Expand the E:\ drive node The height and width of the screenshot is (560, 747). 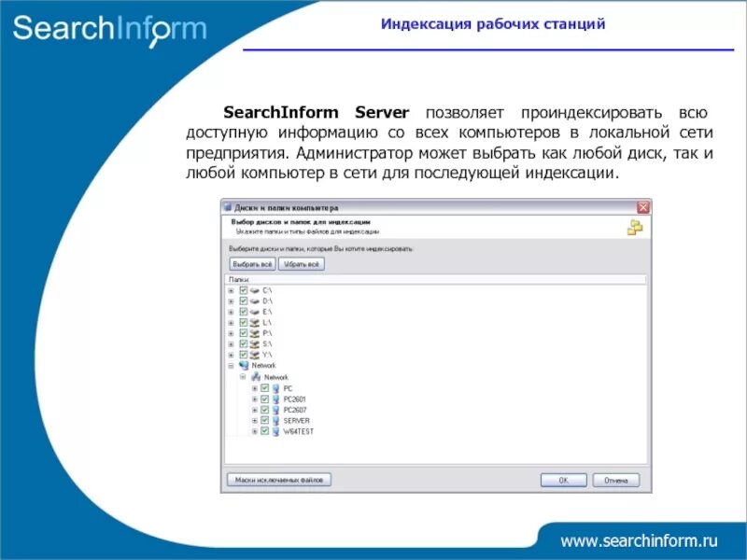point(231,313)
